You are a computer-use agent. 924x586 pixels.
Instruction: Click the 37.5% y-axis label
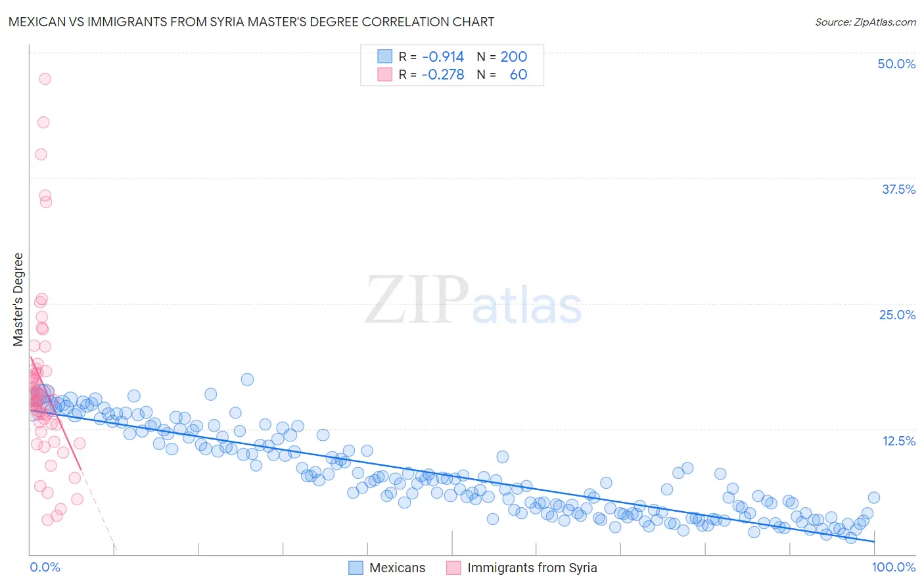click(898, 189)
